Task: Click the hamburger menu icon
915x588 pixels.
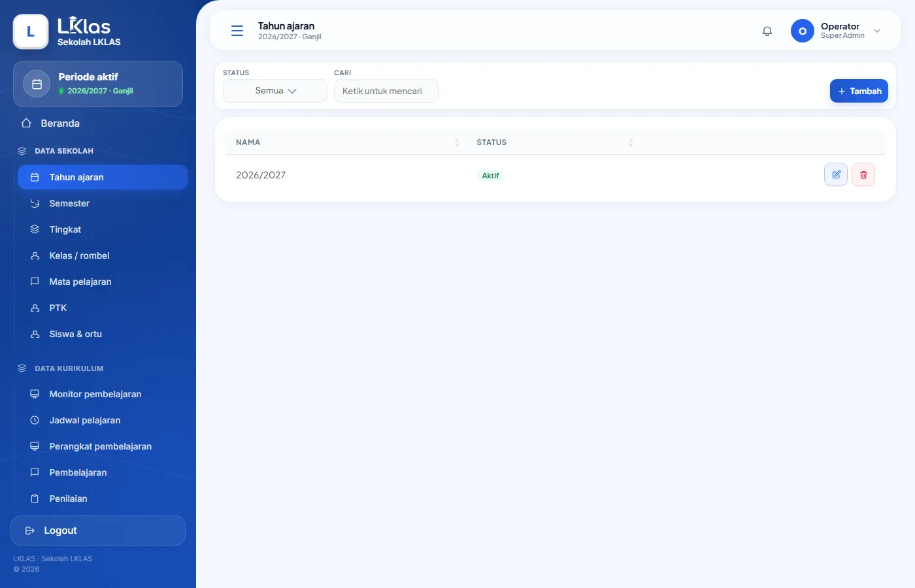Action: [237, 31]
